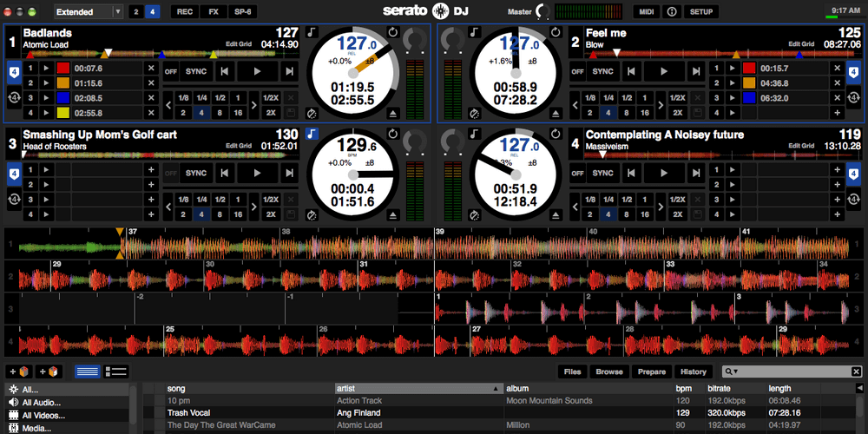Shift loop sizes left on deck 2
The width and height of the screenshot is (868, 434).
575,105
